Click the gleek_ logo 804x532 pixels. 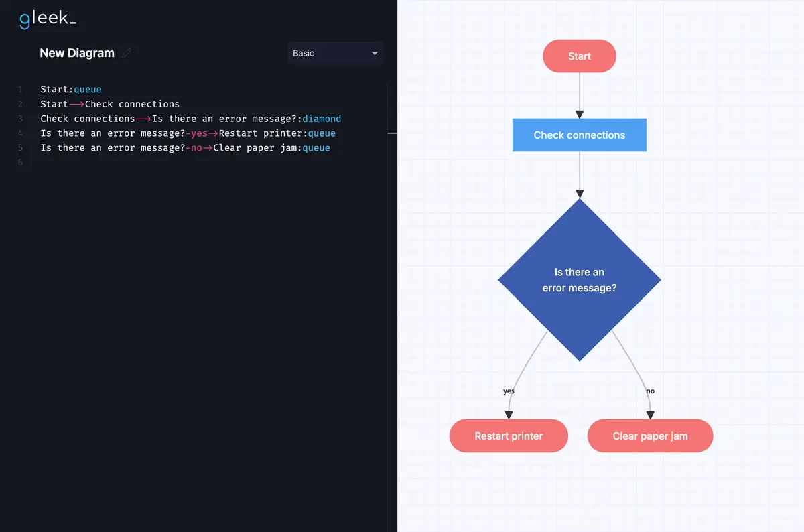47,19
